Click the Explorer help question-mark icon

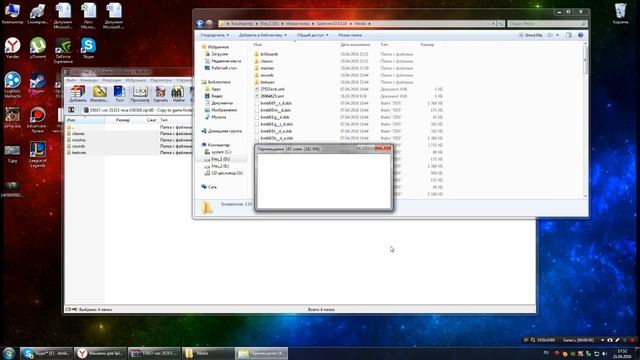tap(580, 35)
